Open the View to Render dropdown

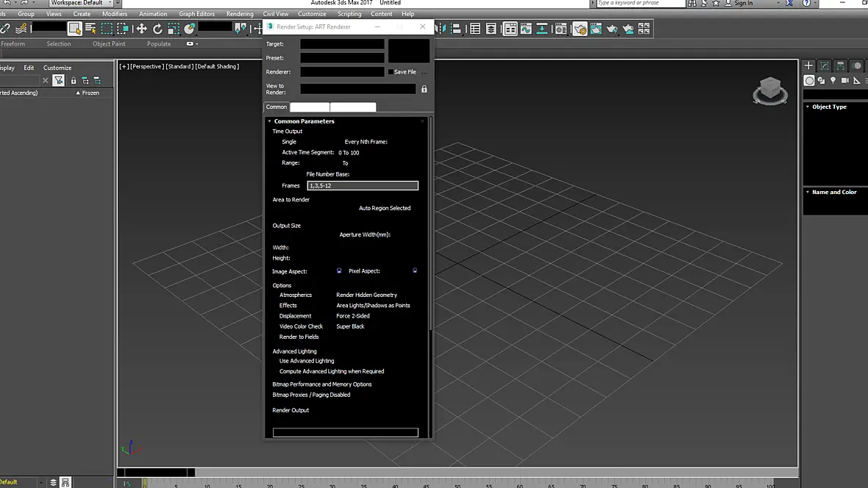(357, 89)
